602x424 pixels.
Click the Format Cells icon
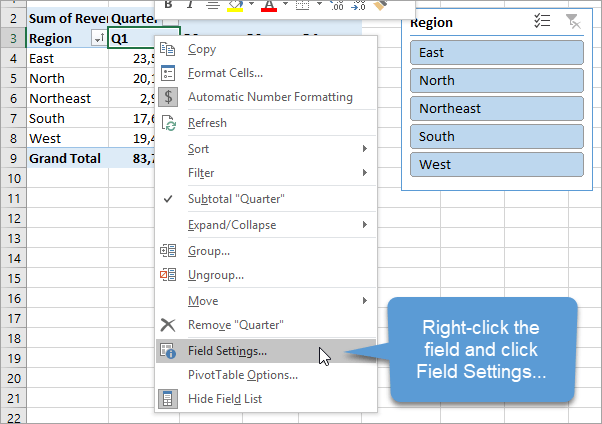(x=168, y=73)
